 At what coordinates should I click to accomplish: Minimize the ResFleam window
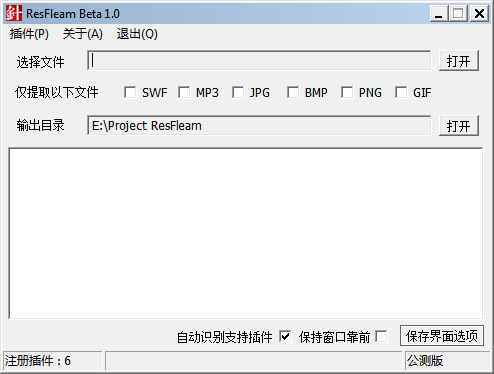[x=439, y=14]
